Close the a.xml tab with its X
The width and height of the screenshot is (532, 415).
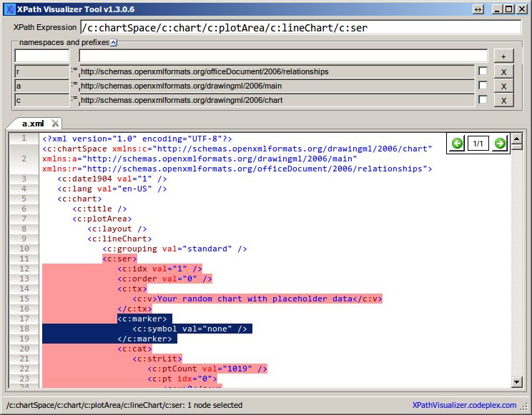[x=55, y=124]
